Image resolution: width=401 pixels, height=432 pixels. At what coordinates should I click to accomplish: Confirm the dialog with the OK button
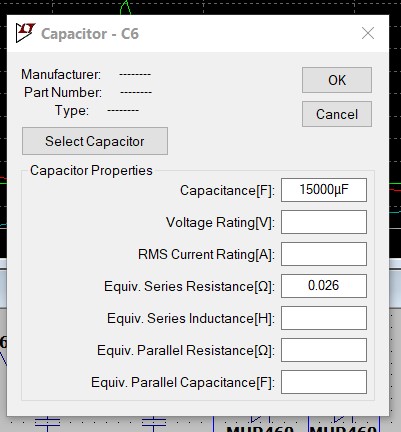click(x=337, y=80)
